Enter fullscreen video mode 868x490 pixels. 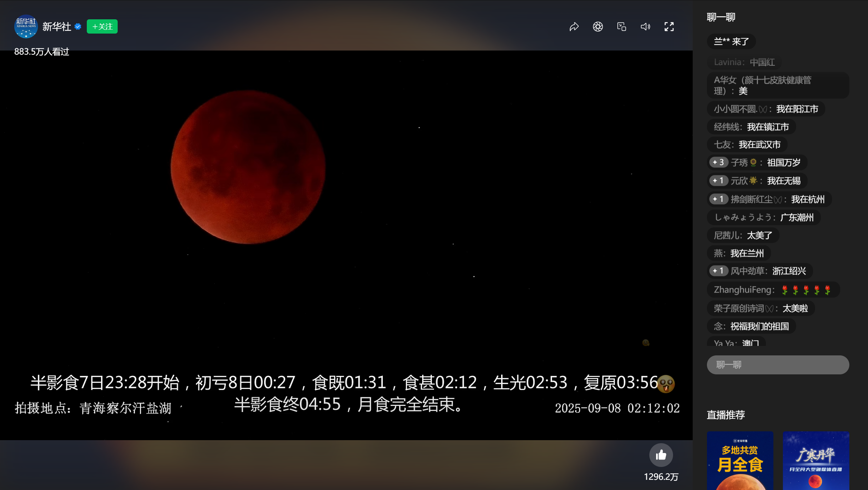click(x=669, y=26)
